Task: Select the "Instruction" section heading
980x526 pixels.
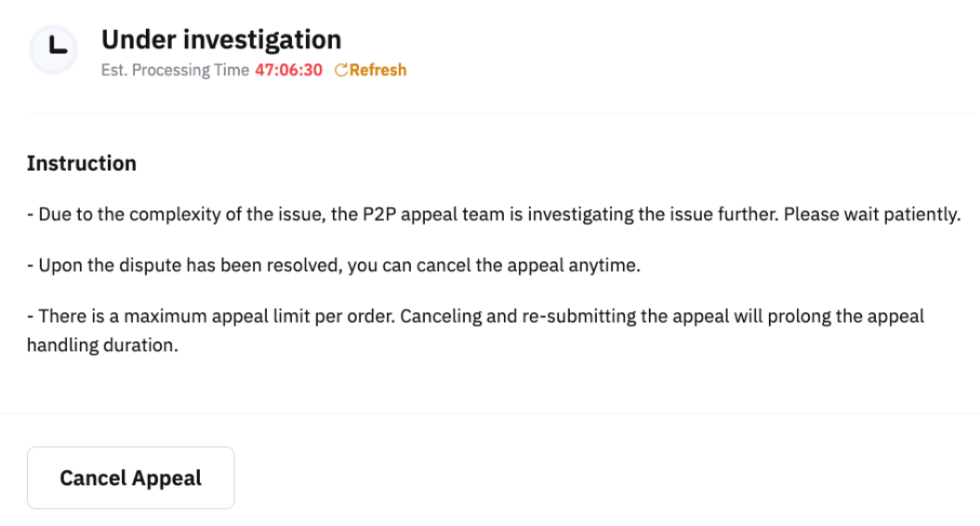Action: (x=82, y=164)
